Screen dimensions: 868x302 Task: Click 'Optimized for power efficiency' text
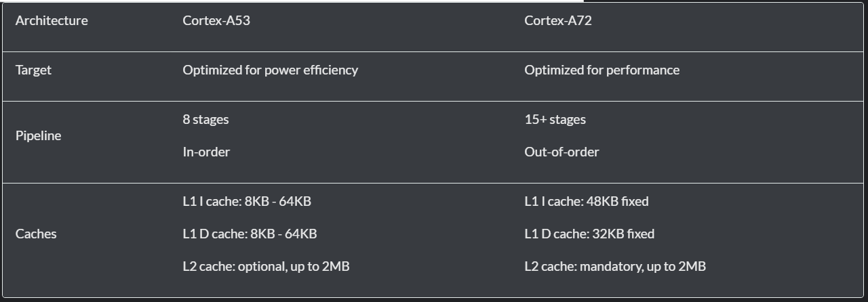point(270,70)
